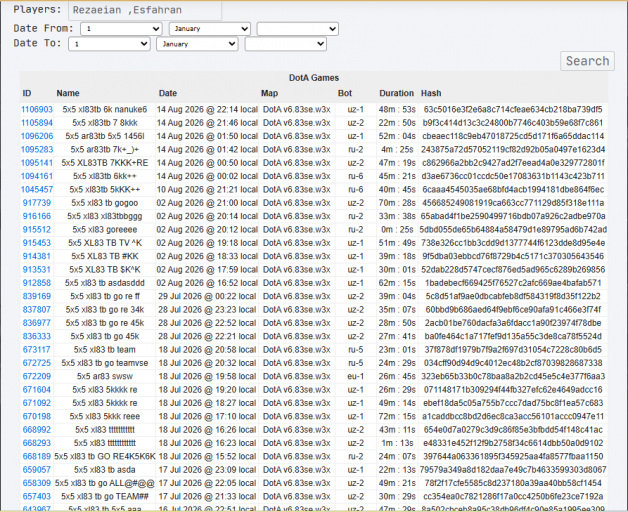628x512 pixels.
Task: Open game ID 836333
Action: pos(37,336)
